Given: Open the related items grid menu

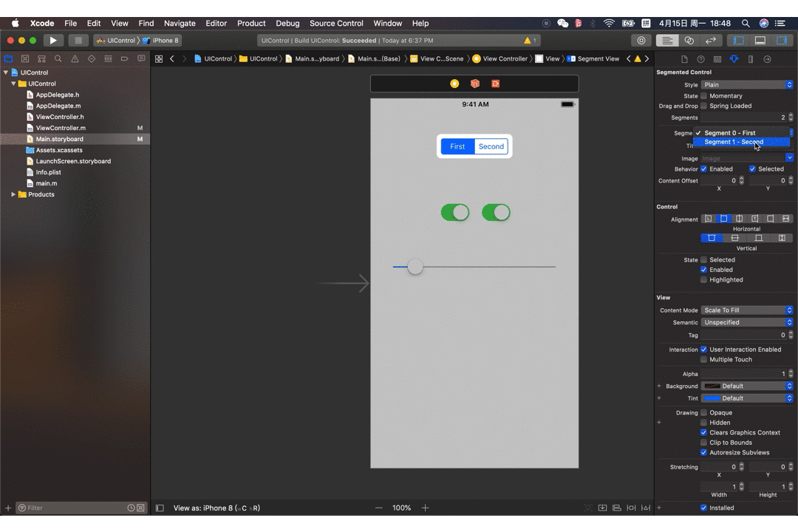Looking at the screenshot, I should (x=159, y=59).
